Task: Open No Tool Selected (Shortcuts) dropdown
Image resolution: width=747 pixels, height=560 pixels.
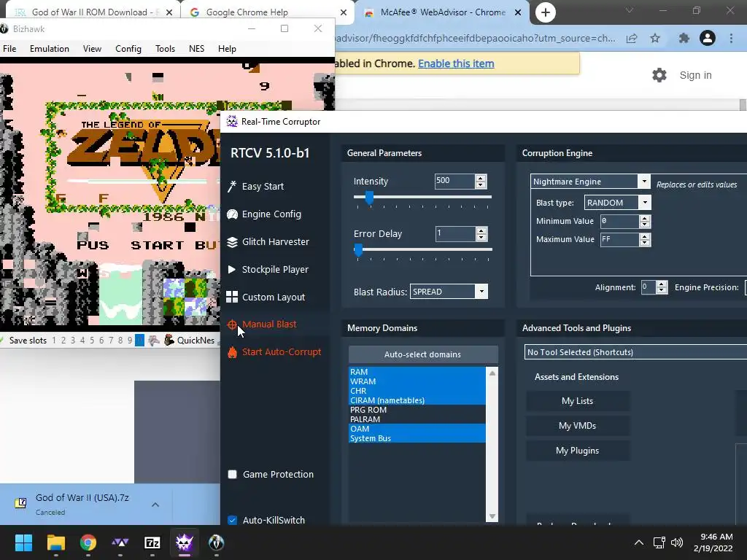Action: [635, 352]
